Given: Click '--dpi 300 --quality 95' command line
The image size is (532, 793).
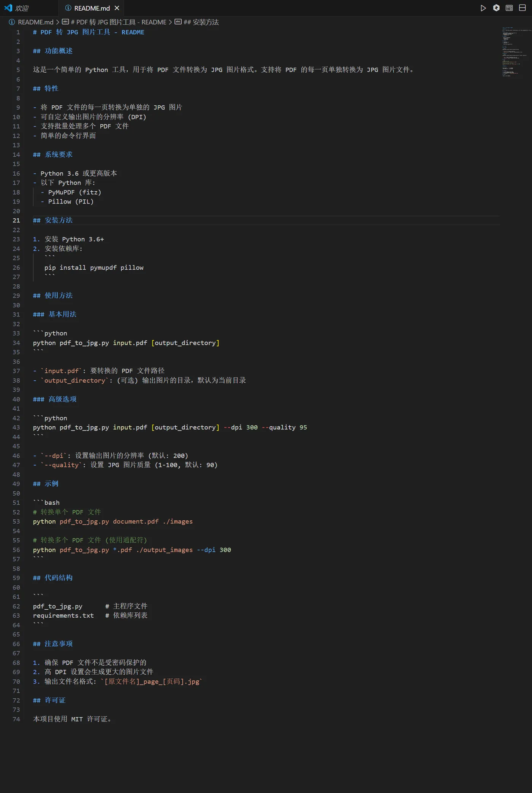Looking at the screenshot, I should (170, 427).
